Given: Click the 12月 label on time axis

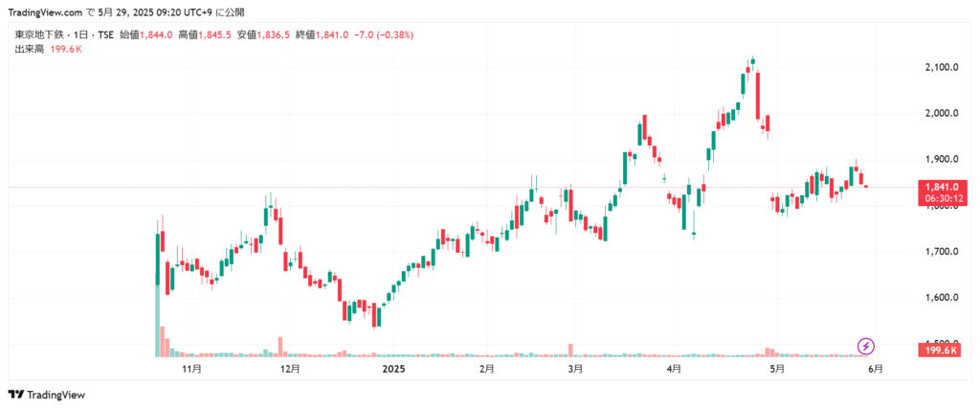Looking at the screenshot, I should pos(291,369).
